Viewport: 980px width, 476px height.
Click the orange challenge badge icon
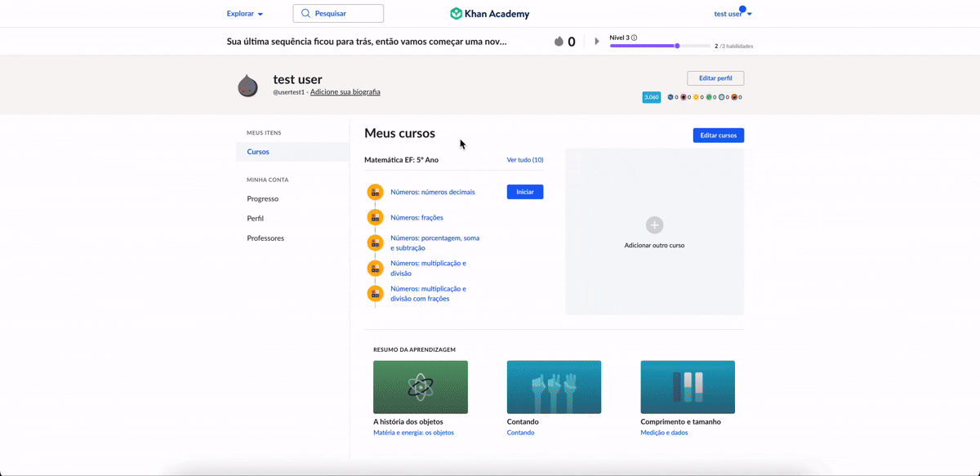[x=734, y=97]
